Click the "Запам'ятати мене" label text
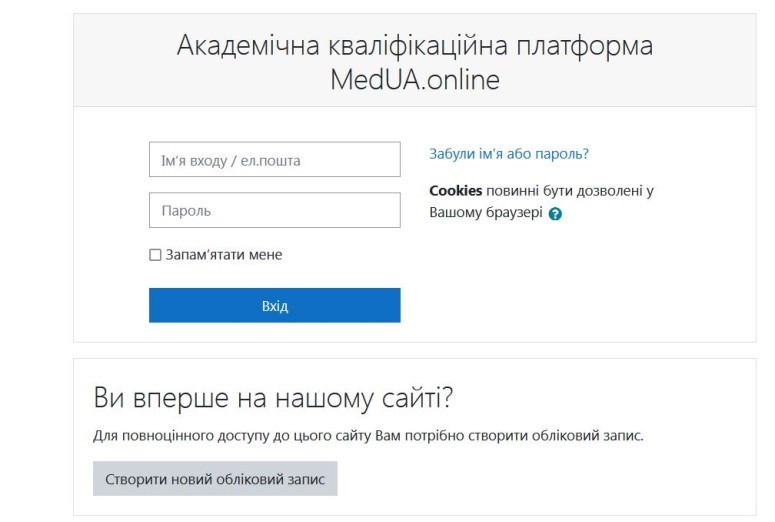Image resolution: width=775 pixels, height=522 pixels. coord(224,255)
